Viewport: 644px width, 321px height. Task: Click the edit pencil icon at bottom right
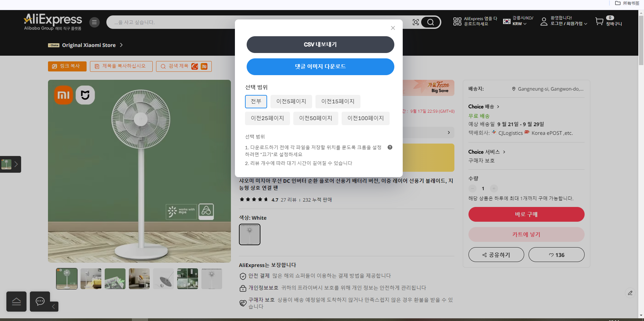(x=630, y=293)
